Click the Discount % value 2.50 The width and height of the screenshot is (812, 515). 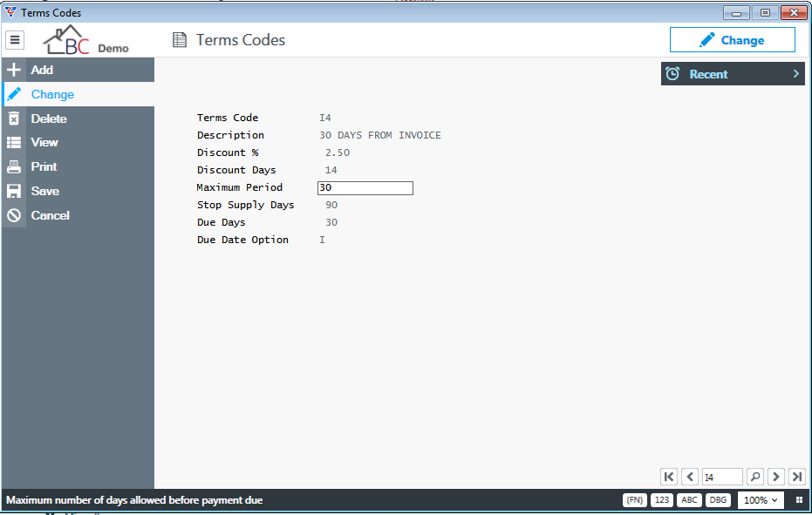(338, 152)
